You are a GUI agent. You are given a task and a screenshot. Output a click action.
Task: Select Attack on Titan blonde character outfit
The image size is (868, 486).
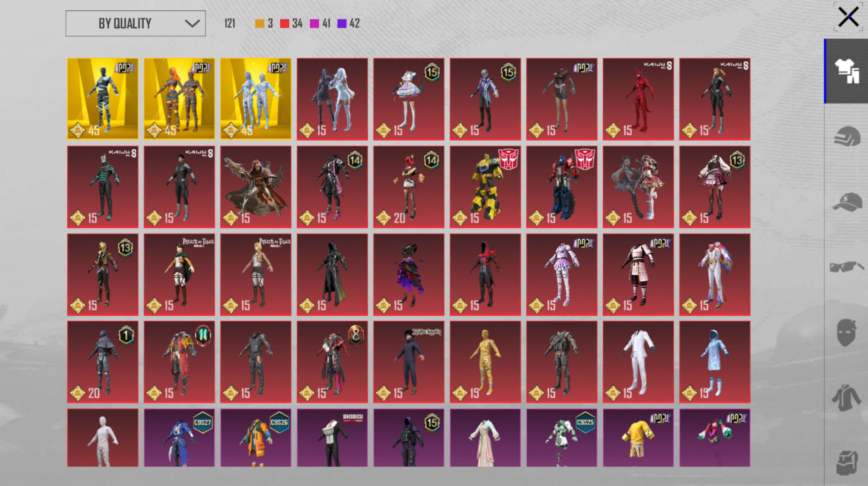[x=256, y=275]
